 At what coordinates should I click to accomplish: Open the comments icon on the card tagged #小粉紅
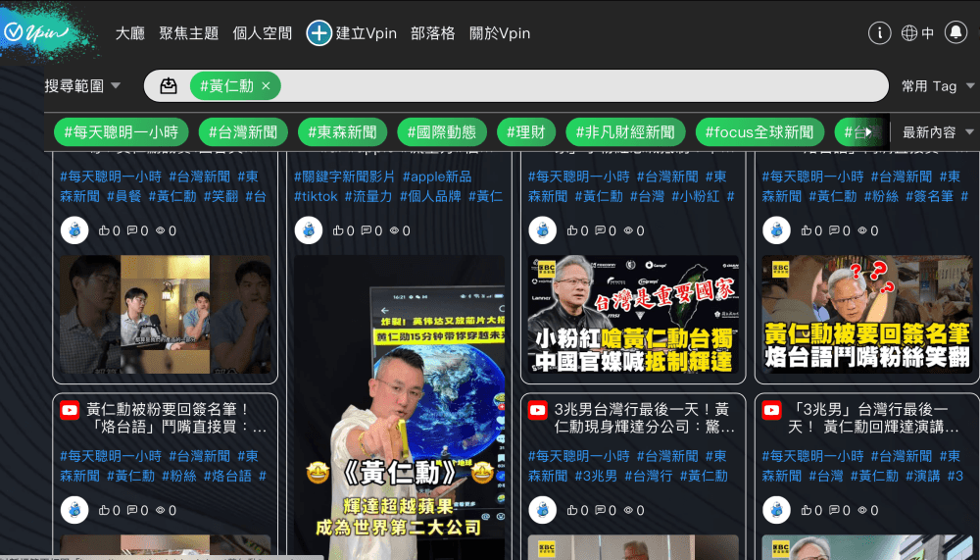(x=601, y=230)
